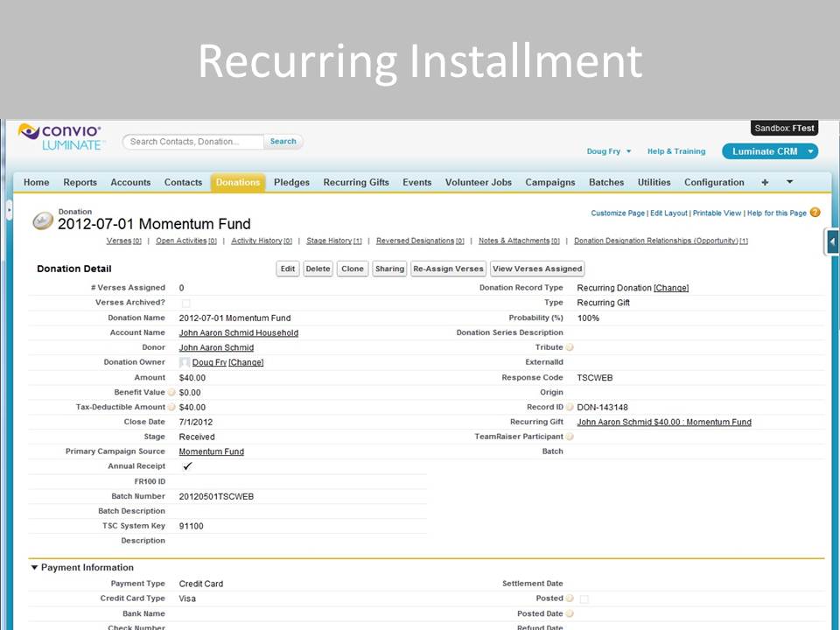Screen dimensions: 840x630
Task: Open the Campaigns tab
Action: pos(549,183)
